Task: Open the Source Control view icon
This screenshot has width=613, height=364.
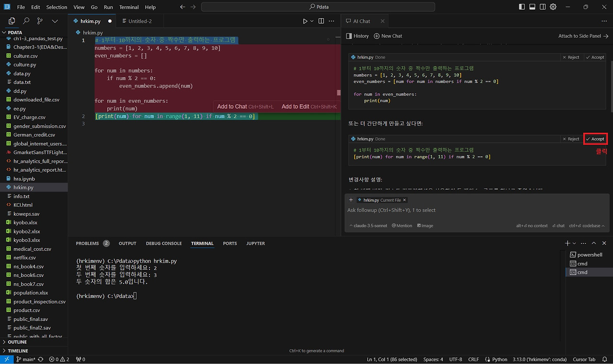Action: click(x=40, y=21)
